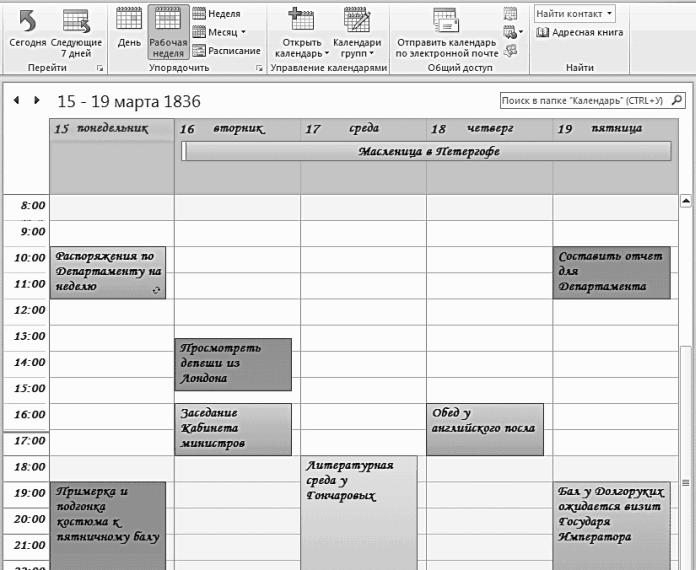This screenshot has height=570, width=696.
Task: Switch to День view
Action: 129,30
